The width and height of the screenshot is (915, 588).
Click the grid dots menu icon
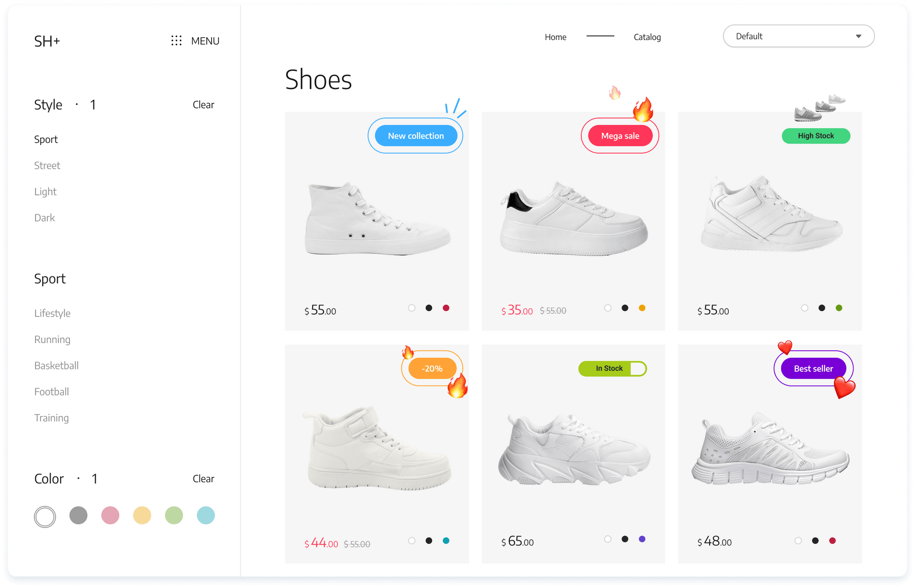point(176,41)
